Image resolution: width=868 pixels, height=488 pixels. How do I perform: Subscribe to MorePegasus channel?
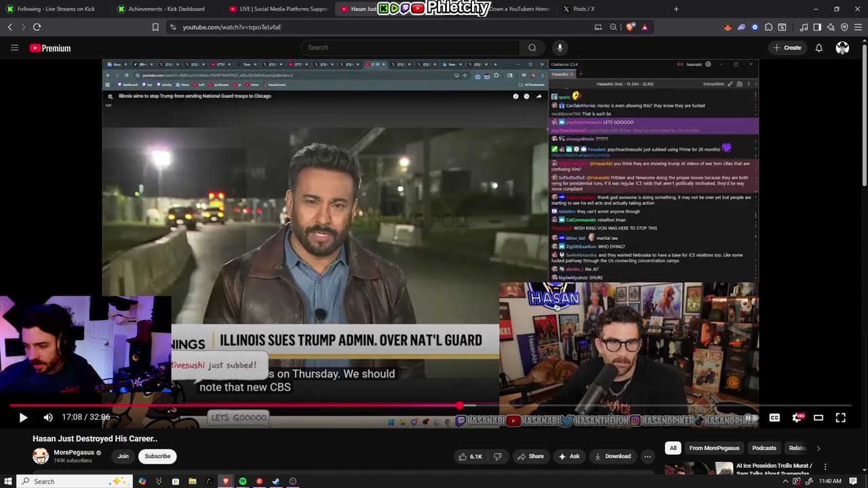[x=157, y=456]
